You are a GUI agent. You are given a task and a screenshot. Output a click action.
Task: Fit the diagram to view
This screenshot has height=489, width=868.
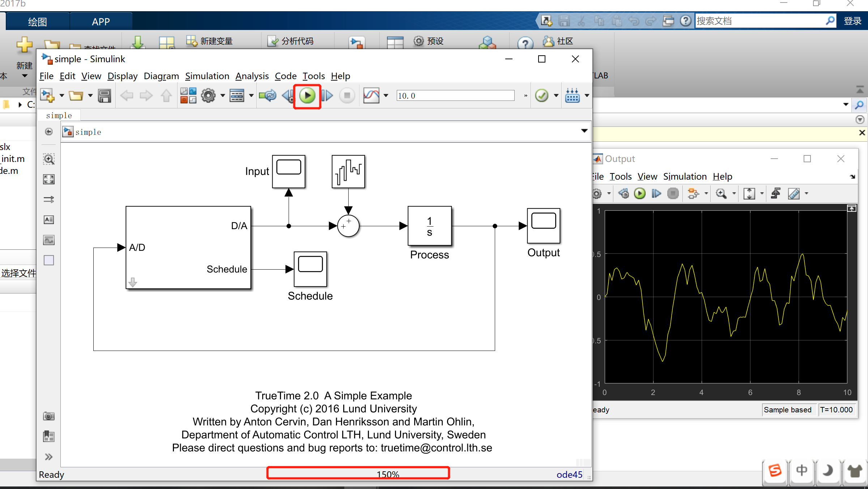pyautogui.click(x=48, y=179)
